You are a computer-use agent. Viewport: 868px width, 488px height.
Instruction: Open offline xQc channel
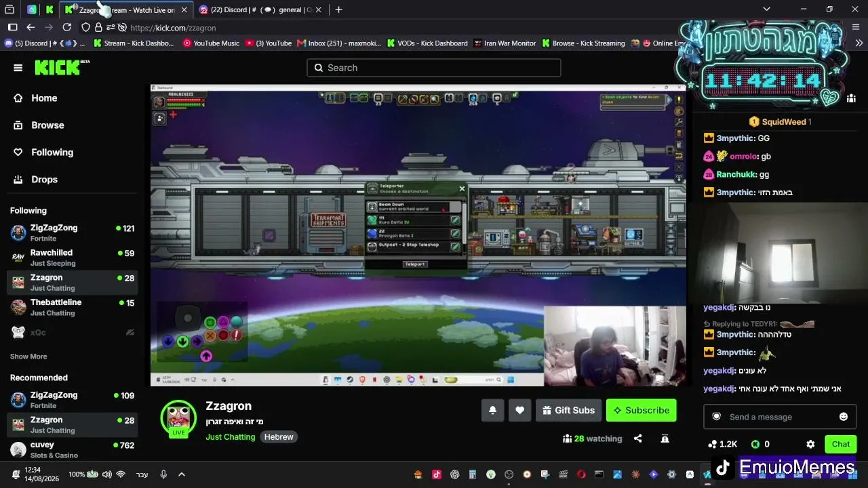coord(72,333)
